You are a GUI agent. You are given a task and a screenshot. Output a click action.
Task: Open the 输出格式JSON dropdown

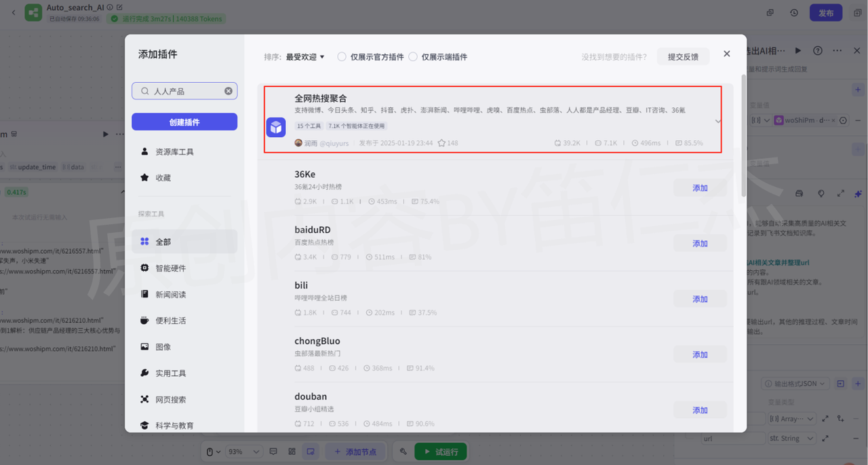(795, 384)
